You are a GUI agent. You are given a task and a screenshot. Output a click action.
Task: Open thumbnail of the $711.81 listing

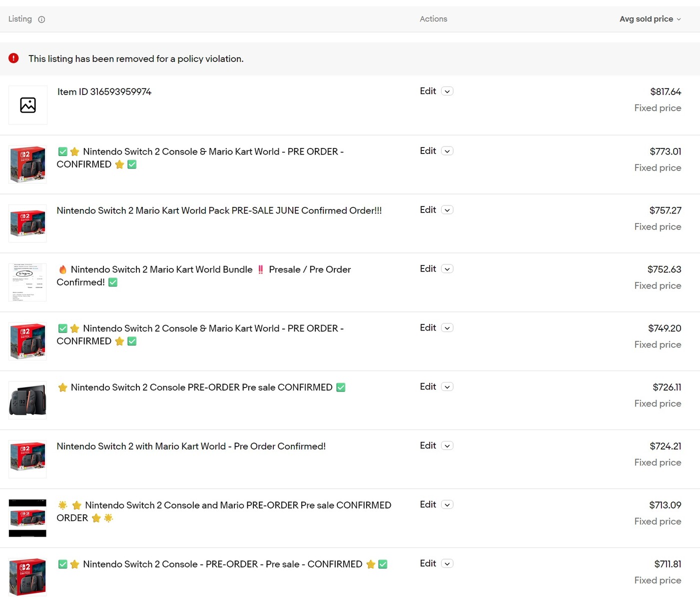click(x=28, y=577)
